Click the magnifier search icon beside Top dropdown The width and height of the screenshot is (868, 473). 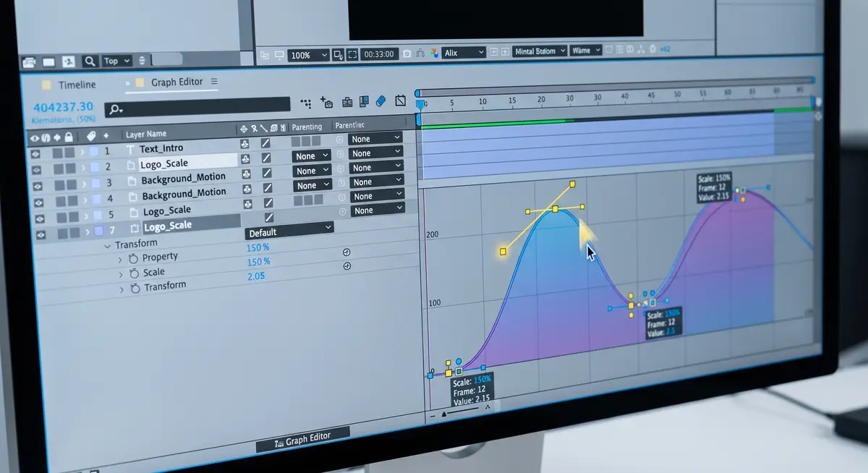click(x=90, y=61)
